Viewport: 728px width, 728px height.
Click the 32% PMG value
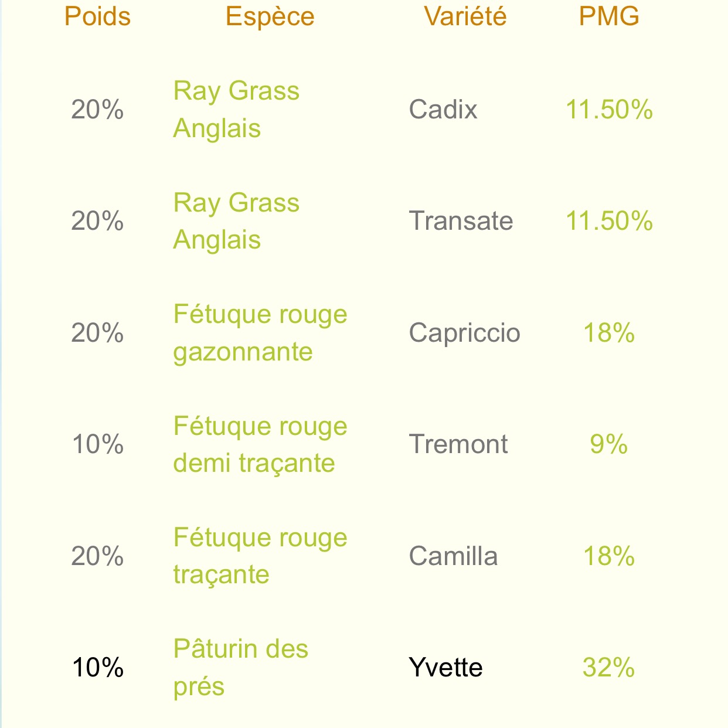608,668
